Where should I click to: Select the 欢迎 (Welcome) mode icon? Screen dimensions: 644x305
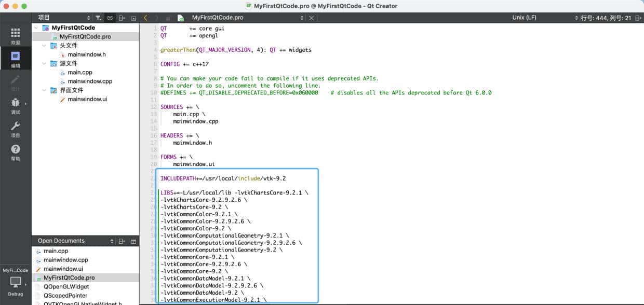click(x=16, y=35)
